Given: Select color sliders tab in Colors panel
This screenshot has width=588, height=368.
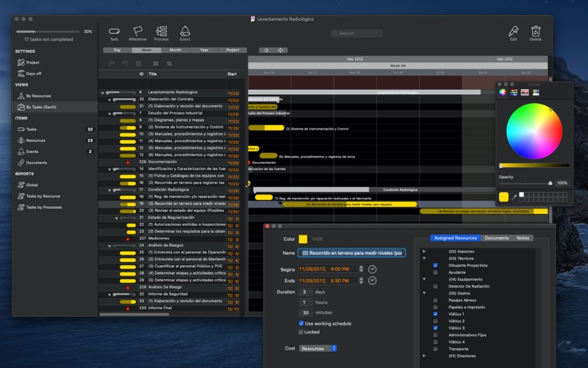Looking at the screenshot, I should pos(513,93).
